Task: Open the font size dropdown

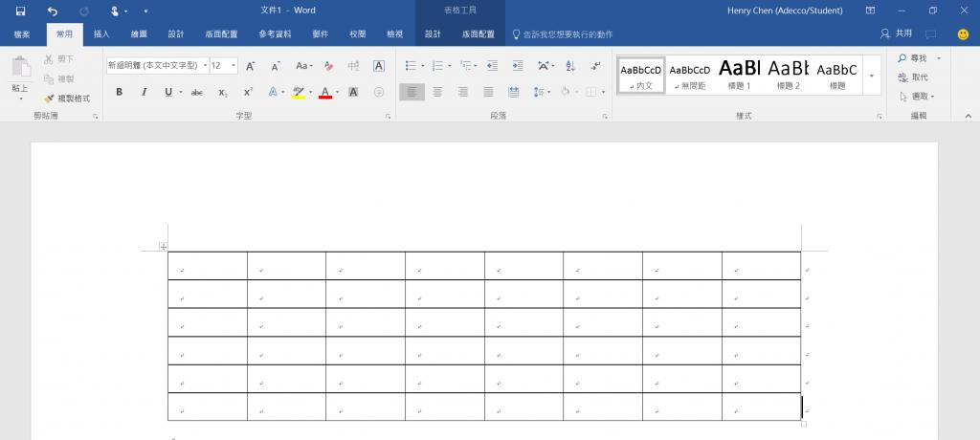Action: click(x=234, y=66)
